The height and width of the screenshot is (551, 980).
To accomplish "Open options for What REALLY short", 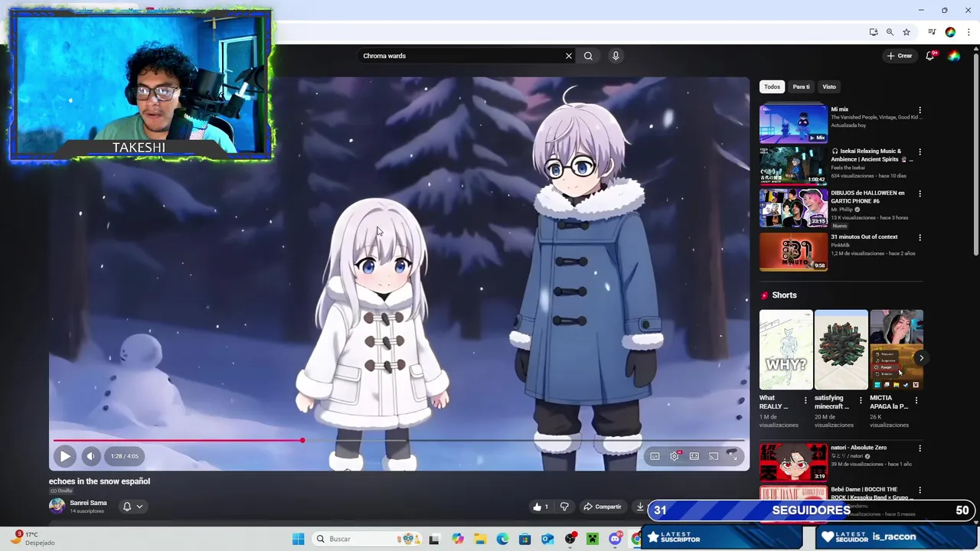I will [x=805, y=400].
